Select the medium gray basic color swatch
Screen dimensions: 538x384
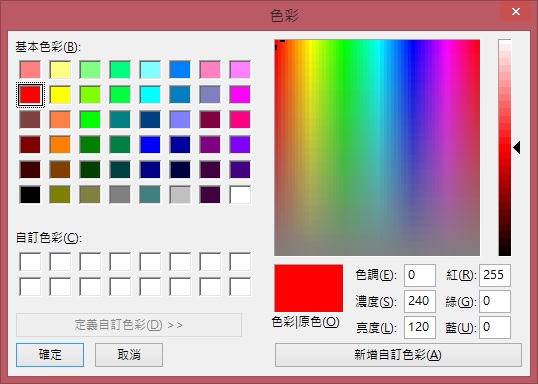click(x=120, y=195)
